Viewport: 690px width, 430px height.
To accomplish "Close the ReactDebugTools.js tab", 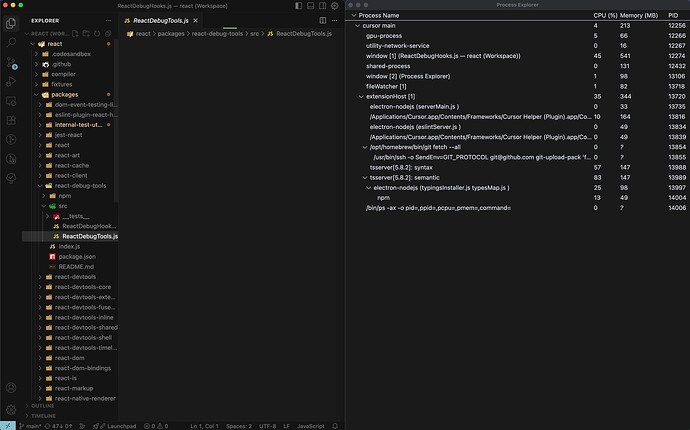I will tap(195, 21).
